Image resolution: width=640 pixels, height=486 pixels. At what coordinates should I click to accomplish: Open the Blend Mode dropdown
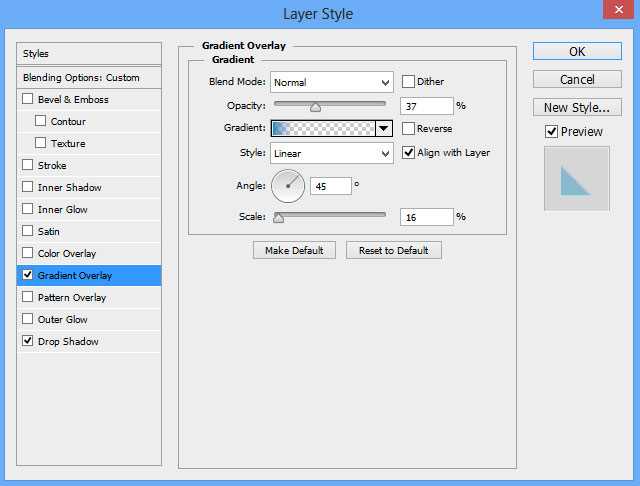tap(332, 82)
